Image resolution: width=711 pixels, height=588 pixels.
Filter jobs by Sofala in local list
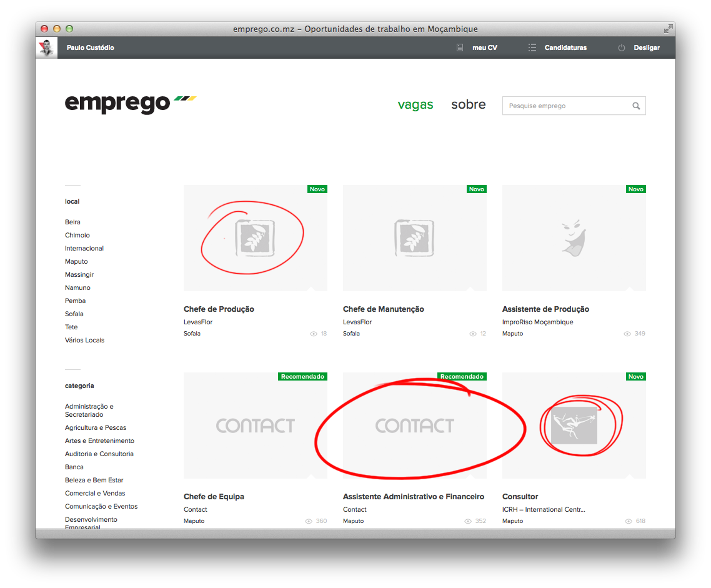(x=74, y=314)
